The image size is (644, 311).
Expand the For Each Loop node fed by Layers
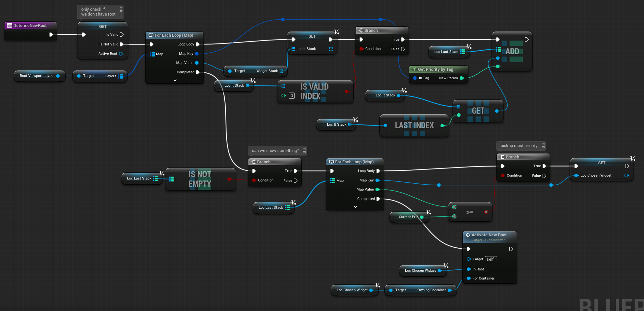click(175, 80)
